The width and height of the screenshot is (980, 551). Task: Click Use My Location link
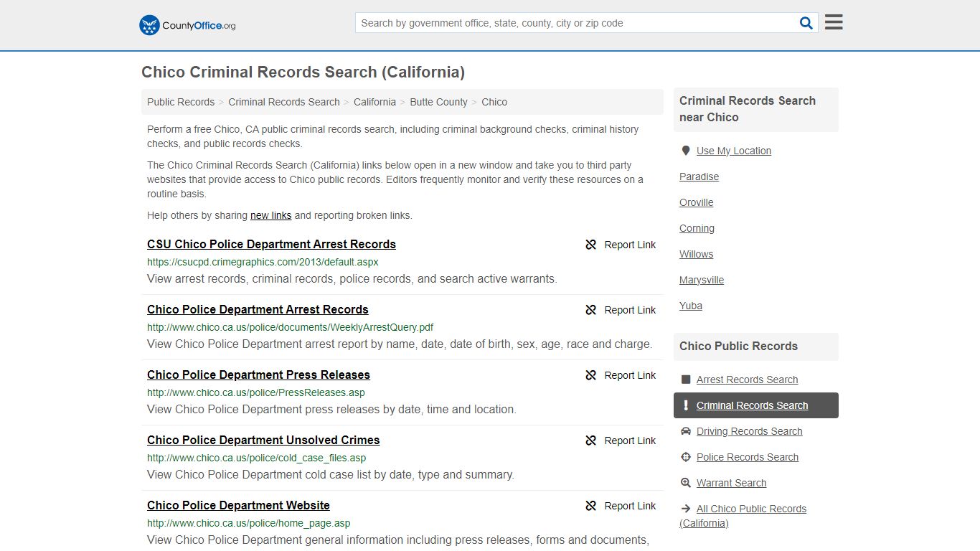coord(733,151)
